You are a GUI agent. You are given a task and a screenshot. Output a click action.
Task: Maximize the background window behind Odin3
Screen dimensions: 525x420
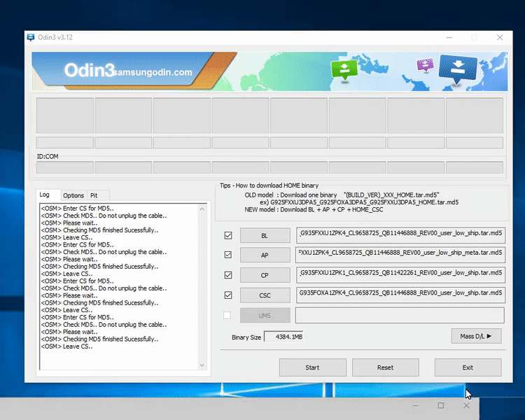coord(441,405)
